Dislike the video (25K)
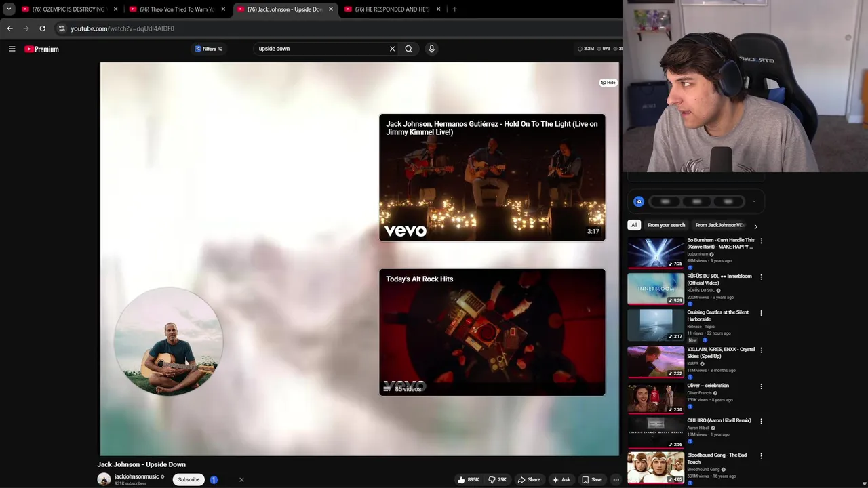 [498, 479]
